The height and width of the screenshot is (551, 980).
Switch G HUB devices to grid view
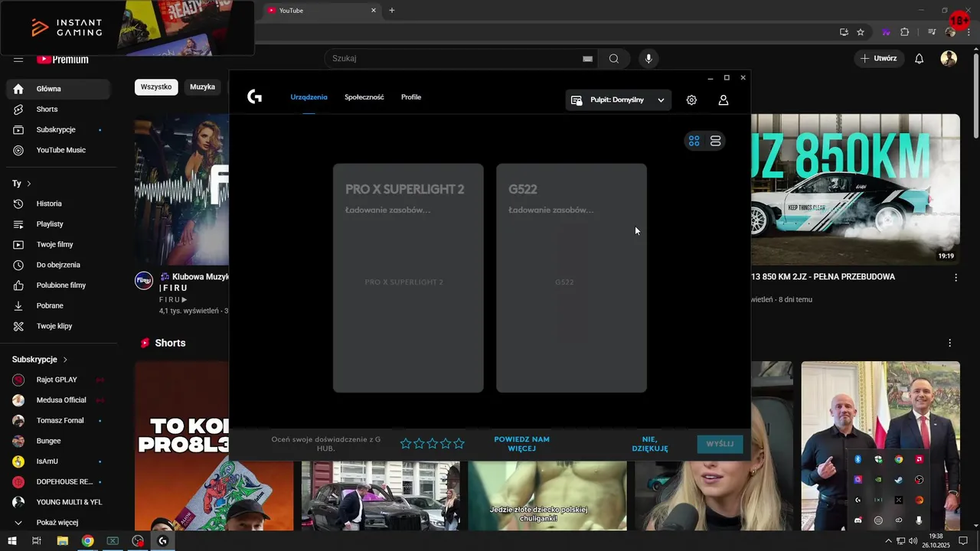click(x=694, y=141)
